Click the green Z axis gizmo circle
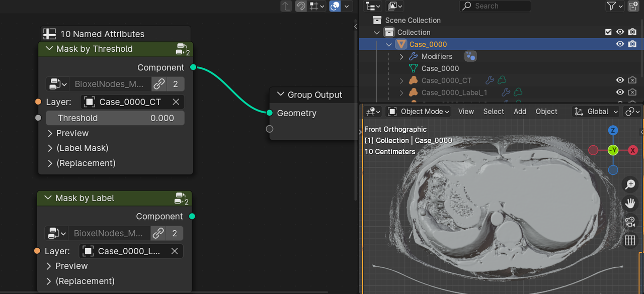This screenshot has width=644, height=294. pyautogui.click(x=613, y=130)
